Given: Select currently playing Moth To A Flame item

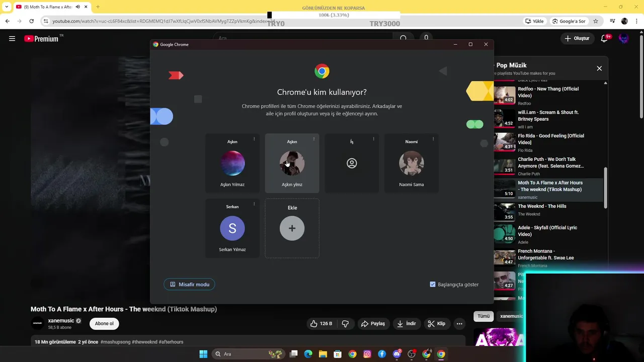Looking at the screenshot, I should (548, 190).
